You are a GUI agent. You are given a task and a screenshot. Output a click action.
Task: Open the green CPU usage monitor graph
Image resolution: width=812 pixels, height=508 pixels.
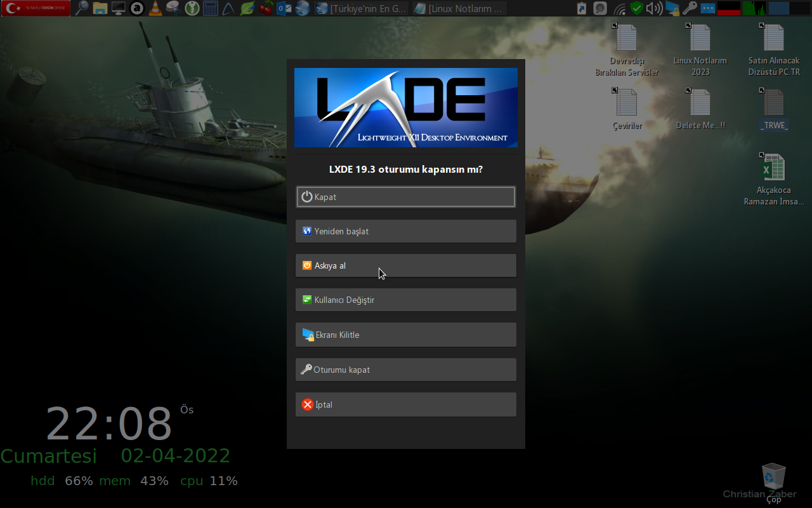754,8
